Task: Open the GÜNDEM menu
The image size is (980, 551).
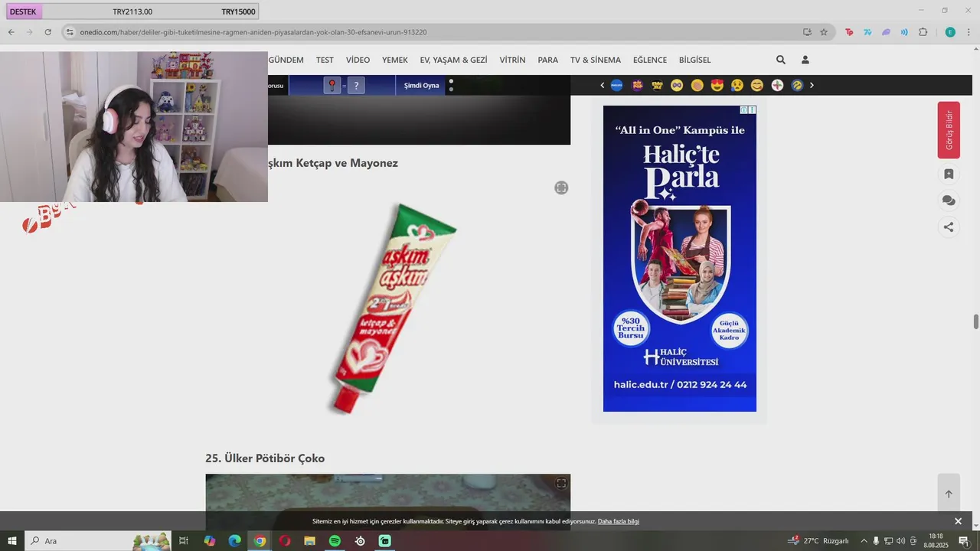Action: [286, 60]
